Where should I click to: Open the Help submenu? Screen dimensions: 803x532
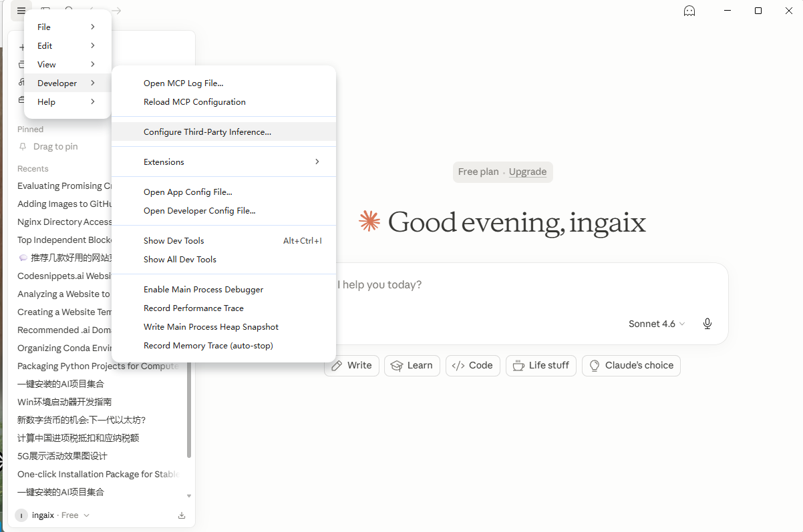click(67, 101)
